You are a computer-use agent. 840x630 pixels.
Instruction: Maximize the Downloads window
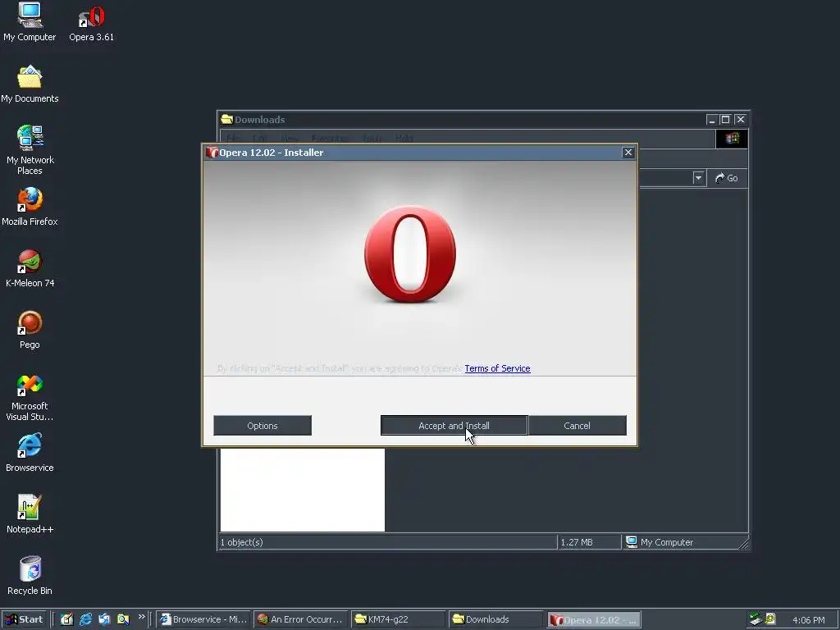[725, 120]
